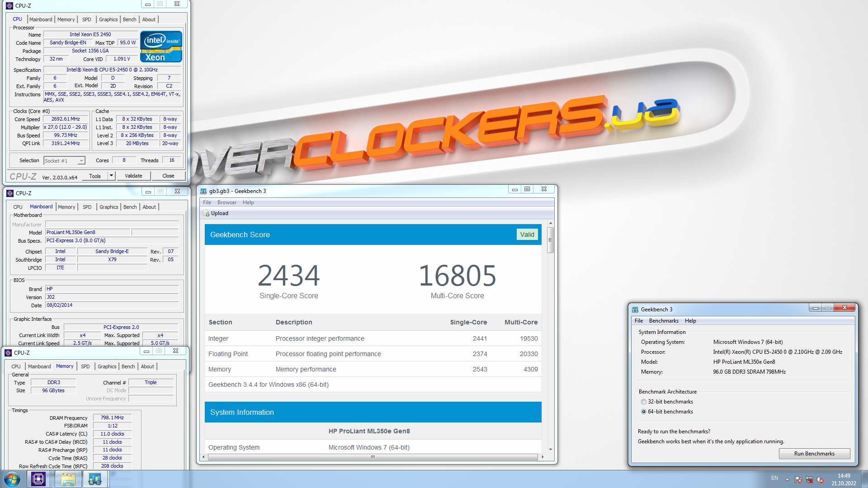This screenshot has height=488, width=868.
Task: Click Memory row in results table
Action: pyautogui.click(x=373, y=369)
